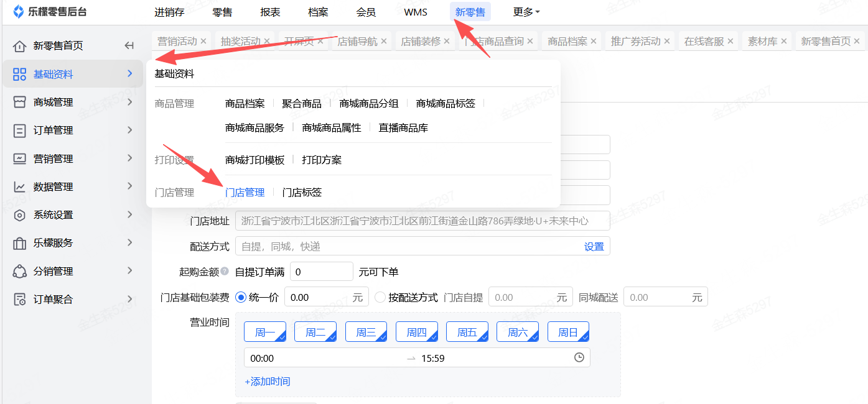Close the 店铺装修 tab

pyautogui.click(x=447, y=42)
